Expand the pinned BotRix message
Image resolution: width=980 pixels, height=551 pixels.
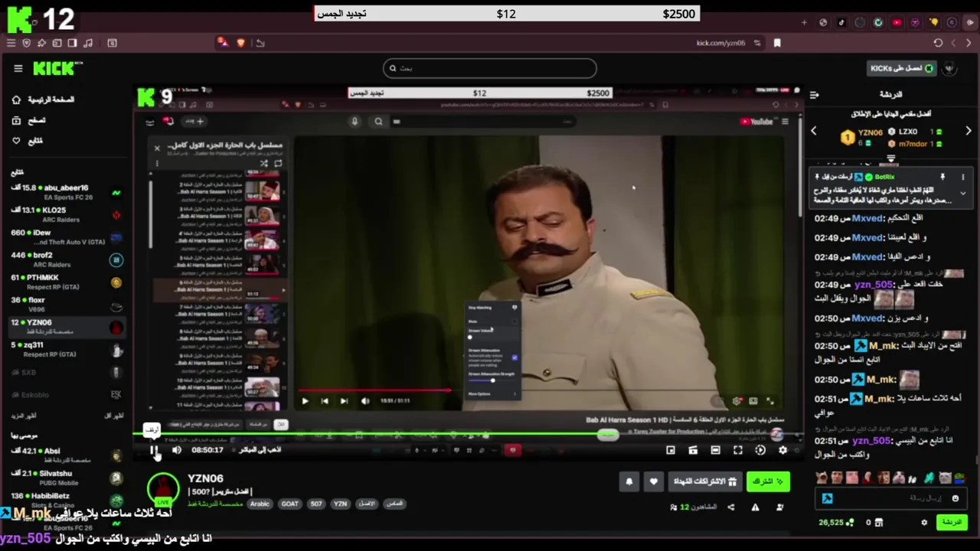pos(963,193)
